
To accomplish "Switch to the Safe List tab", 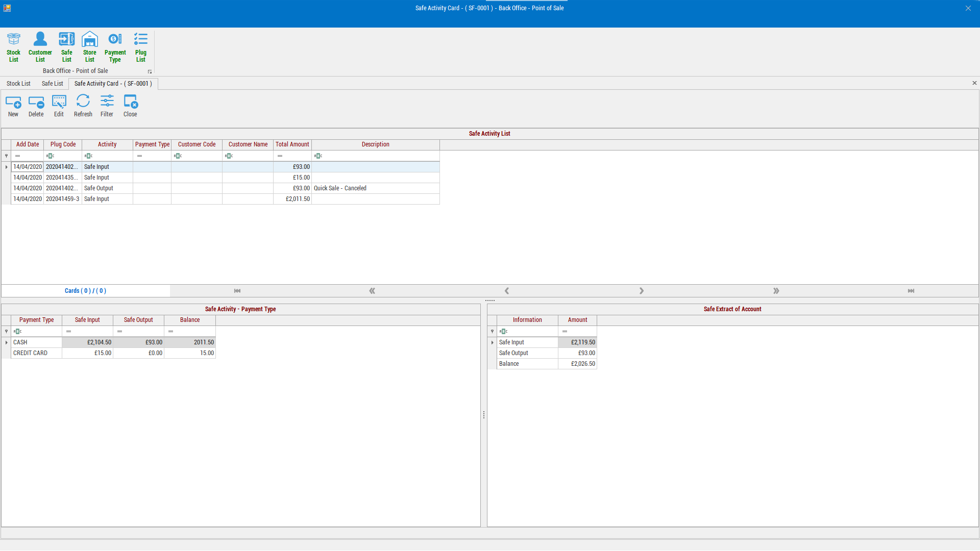I will pyautogui.click(x=52, y=84).
